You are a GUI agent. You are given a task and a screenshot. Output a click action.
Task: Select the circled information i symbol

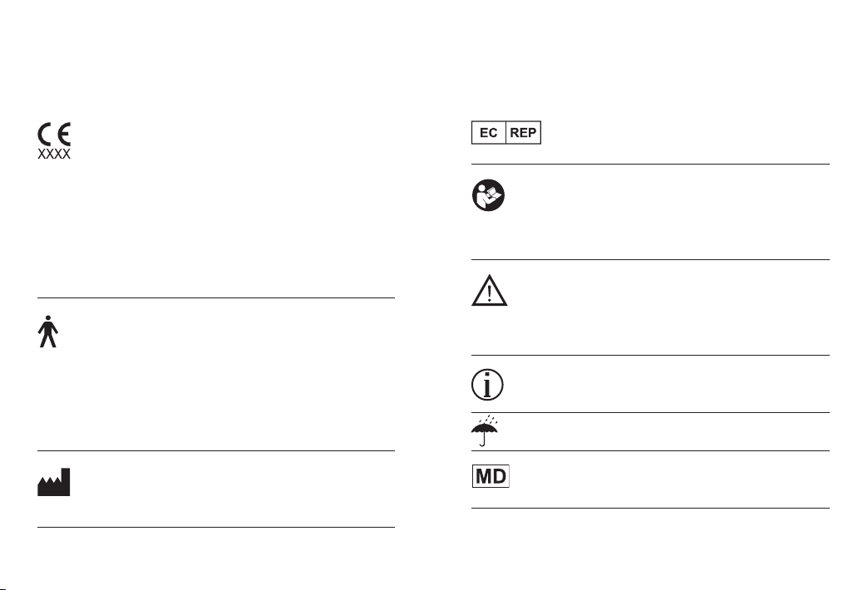pyautogui.click(x=487, y=385)
